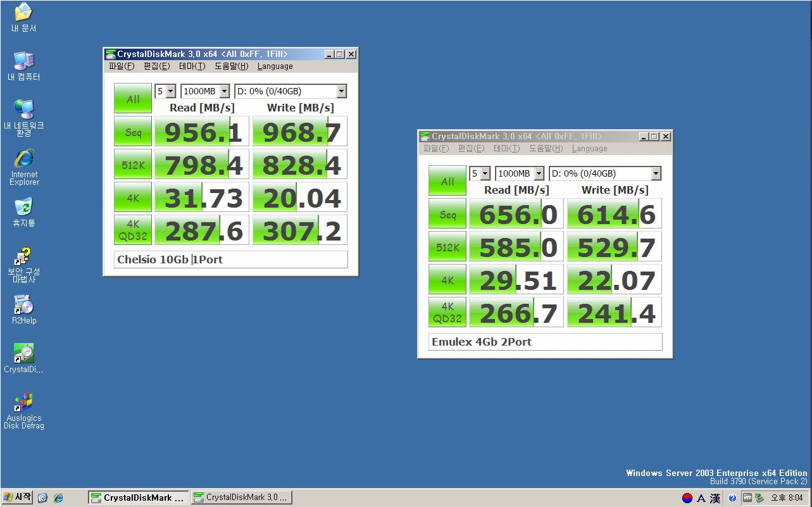This screenshot has width=812, height=507.
Task: Click the 512K read value 798.4
Action: click(x=201, y=165)
